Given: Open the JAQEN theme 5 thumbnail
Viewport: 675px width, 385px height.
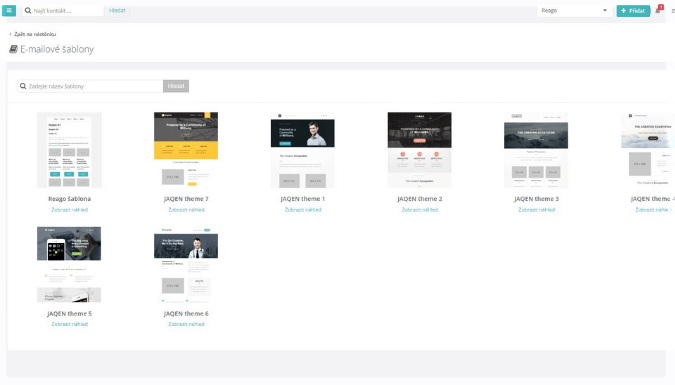Looking at the screenshot, I should tap(69, 264).
